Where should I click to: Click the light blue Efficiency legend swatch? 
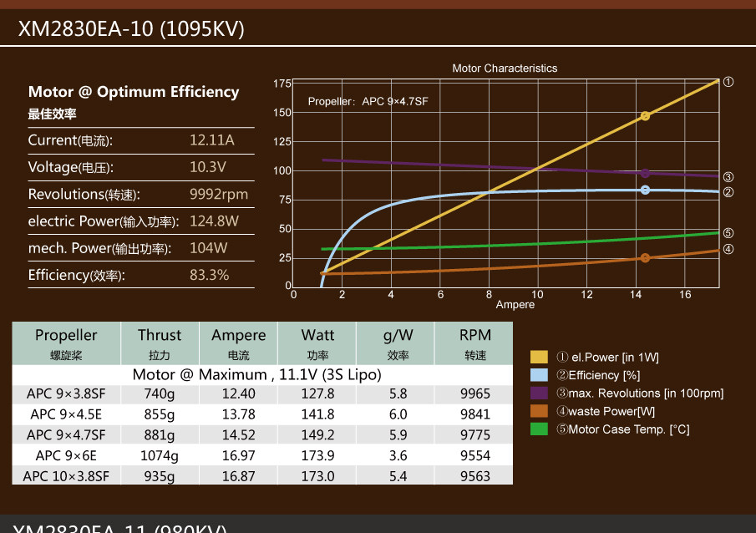pos(539,375)
